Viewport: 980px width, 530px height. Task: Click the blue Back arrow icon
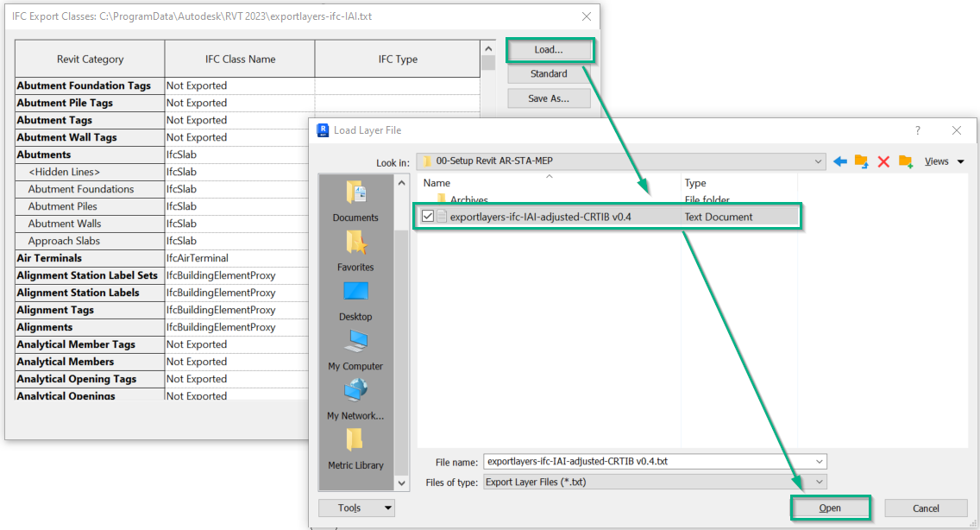click(840, 161)
